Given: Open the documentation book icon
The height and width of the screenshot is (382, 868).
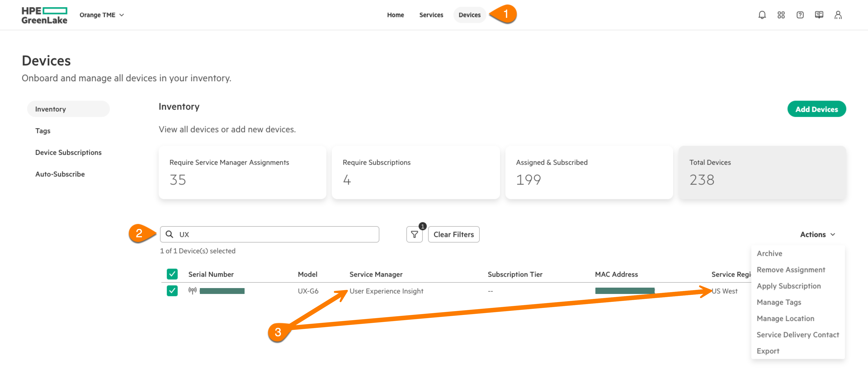Looking at the screenshot, I should click(819, 15).
